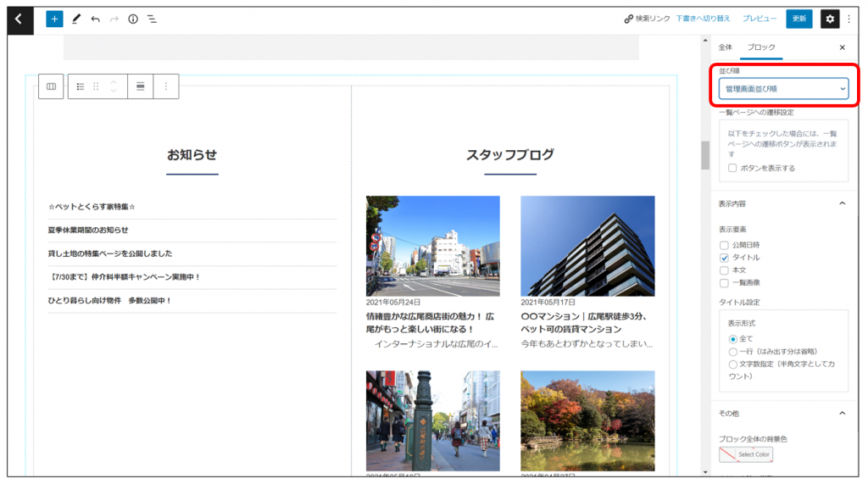Select the pencil edit tool
This screenshot has width=868, height=484.
[76, 19]
